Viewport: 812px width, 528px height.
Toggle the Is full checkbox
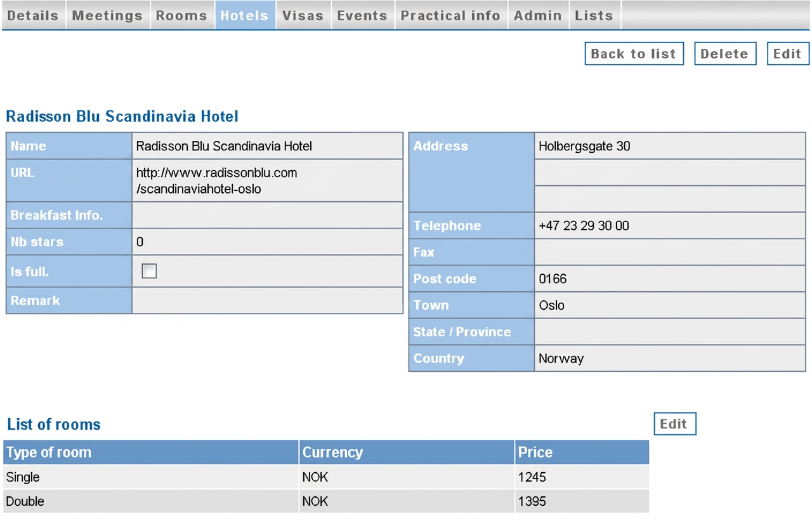pos(149,271)
